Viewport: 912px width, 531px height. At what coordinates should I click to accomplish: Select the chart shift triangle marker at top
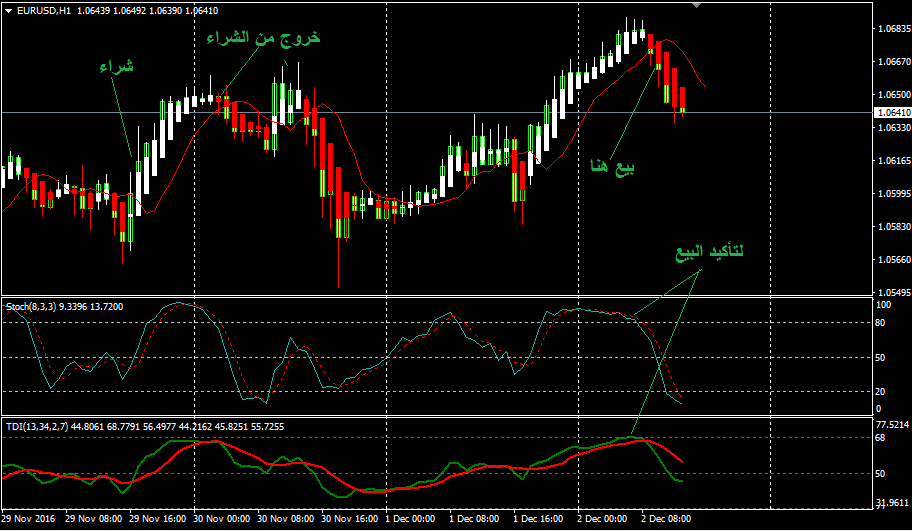(x=697, y=5)
